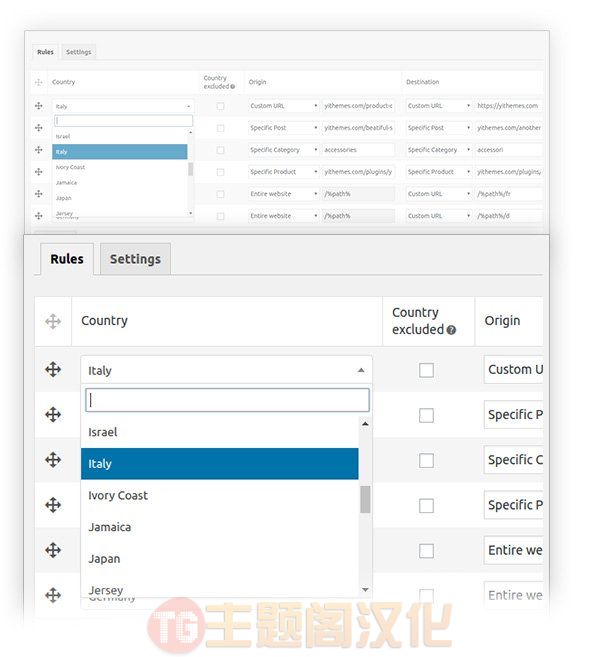Image resolution: width=600 pixels, height=657 pixels.
Task: Select Japan in enlarged country list
Action: [x=220, y=559]
